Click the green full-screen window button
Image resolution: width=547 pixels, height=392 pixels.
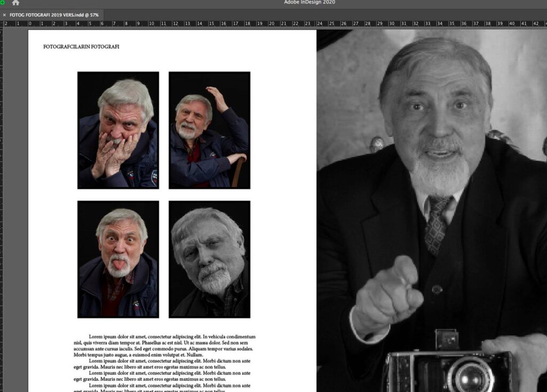point(2,3)
